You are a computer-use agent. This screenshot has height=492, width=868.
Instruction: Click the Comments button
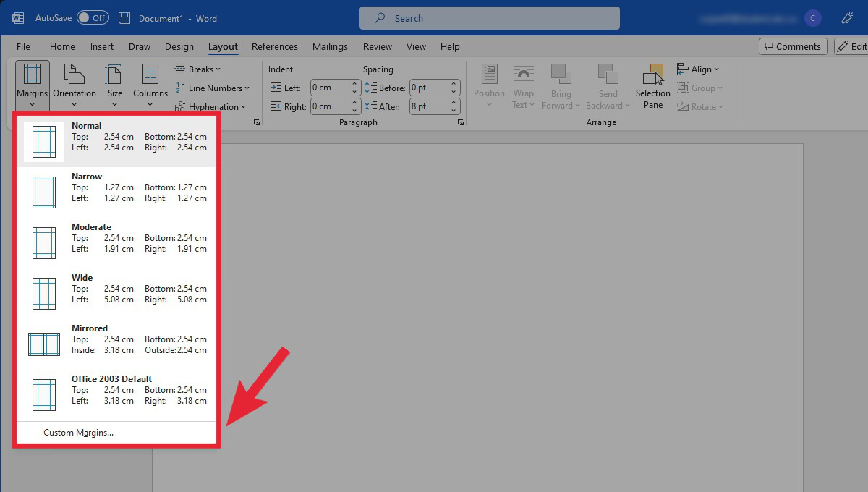click(x=793, y=46)
